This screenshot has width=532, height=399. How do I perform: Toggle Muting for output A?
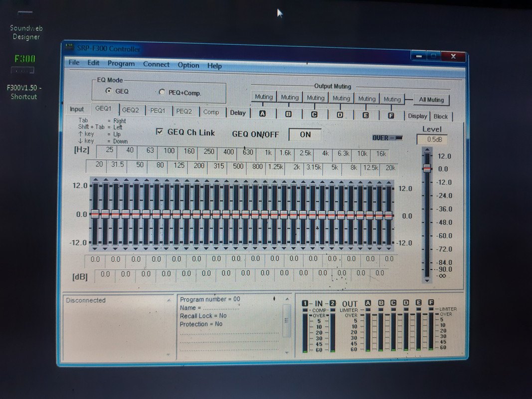(264, 97)
